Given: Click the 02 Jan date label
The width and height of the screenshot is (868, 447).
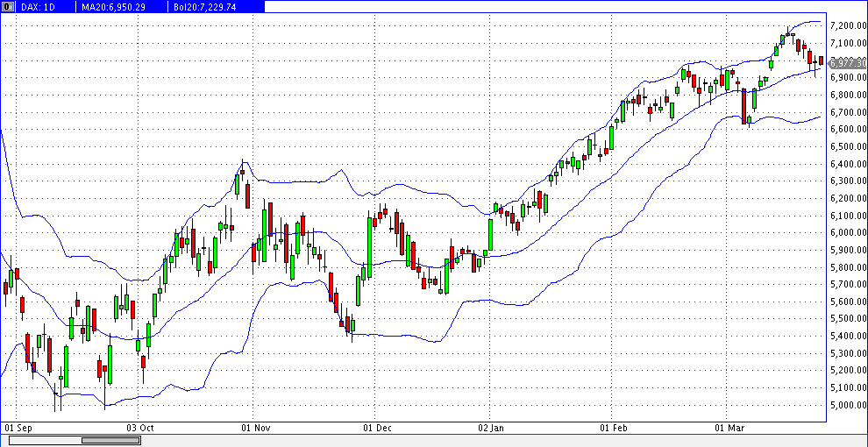Looking at the screenshot, I should [x=491, y=429].
